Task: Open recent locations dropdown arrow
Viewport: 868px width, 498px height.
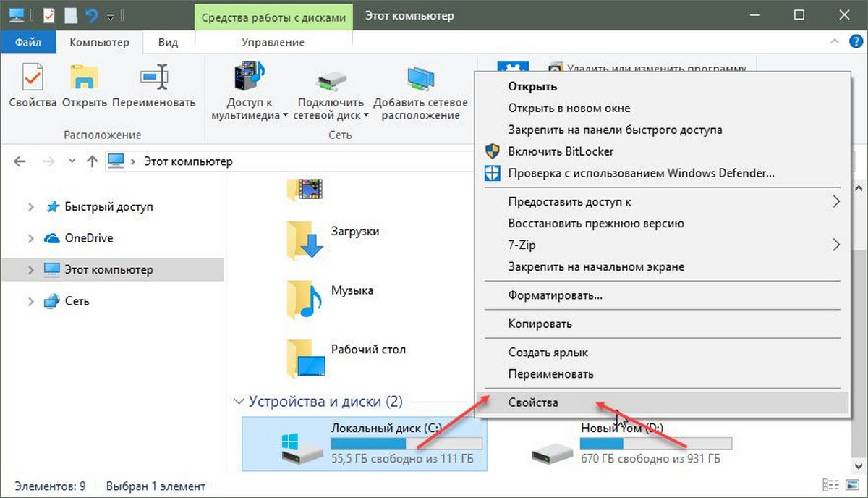Action: pos(70,161)
